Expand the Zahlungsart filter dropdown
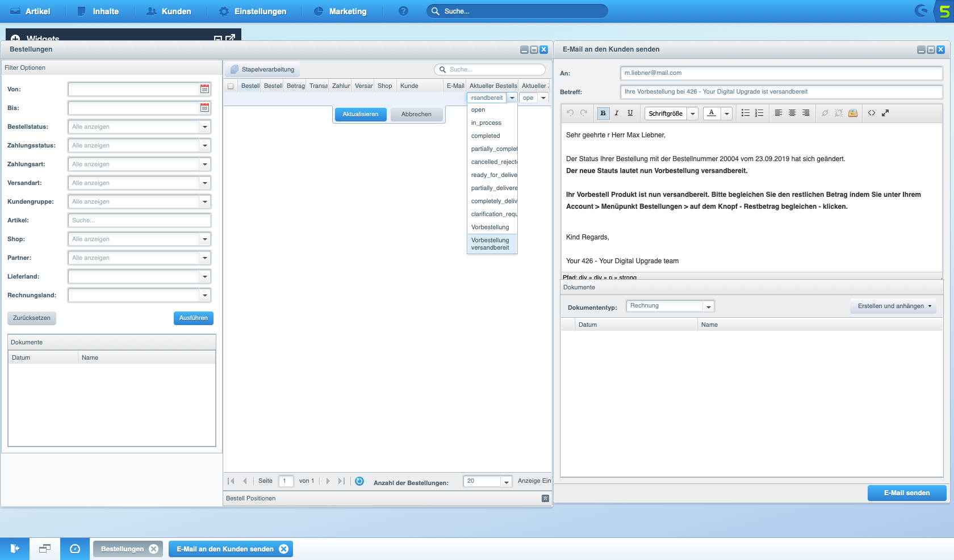 pos(205,164)
